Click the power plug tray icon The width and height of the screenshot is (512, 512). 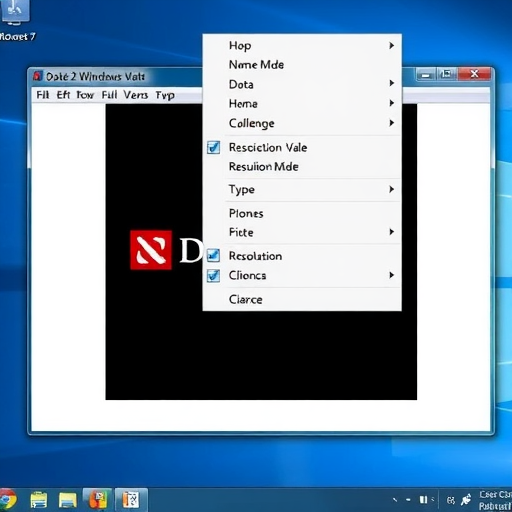[x=466, y=499]
